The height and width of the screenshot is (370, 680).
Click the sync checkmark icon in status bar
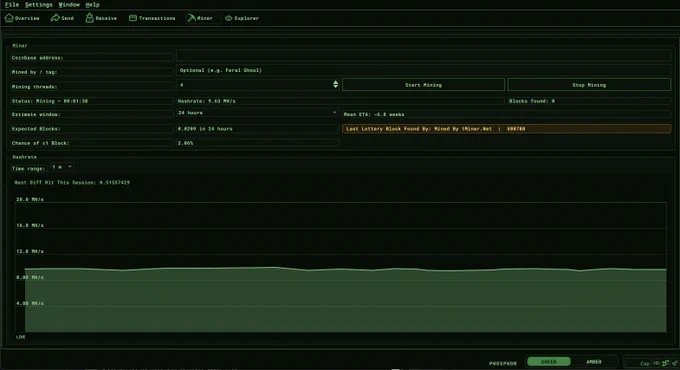[x=674, y=363]
